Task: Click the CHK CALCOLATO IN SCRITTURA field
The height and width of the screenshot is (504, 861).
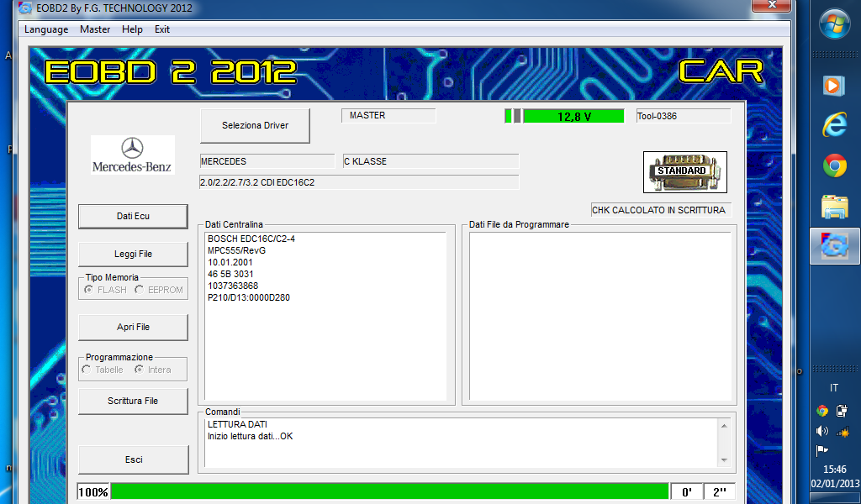Action: click(661, 210)
